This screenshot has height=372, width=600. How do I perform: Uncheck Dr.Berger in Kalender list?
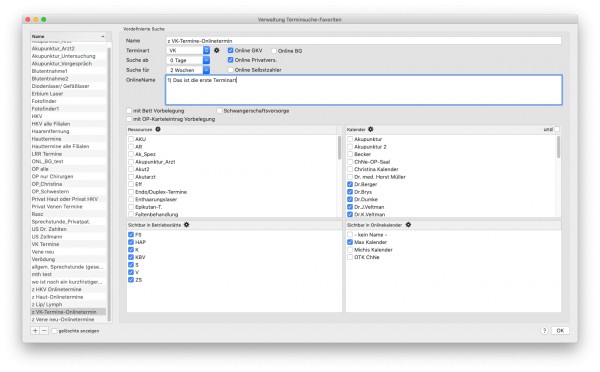(x=350, y=184)
